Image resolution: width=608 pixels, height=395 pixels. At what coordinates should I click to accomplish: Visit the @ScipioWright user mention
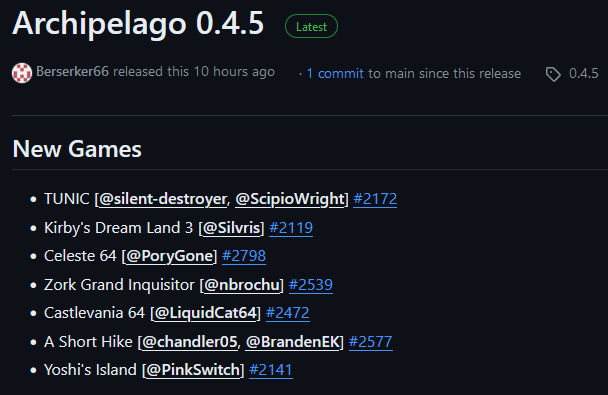[x=290, y=199]
